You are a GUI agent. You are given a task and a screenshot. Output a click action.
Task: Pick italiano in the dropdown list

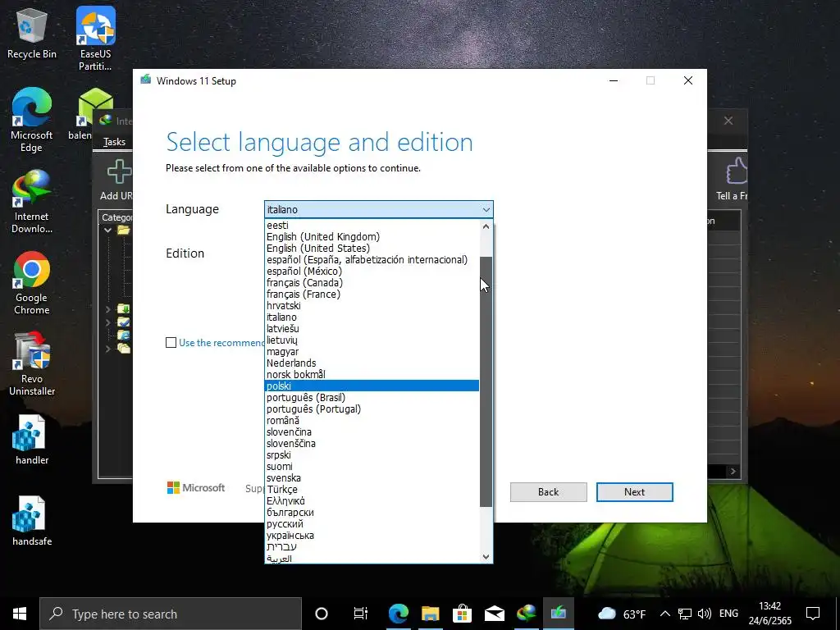tap(372, 317)
